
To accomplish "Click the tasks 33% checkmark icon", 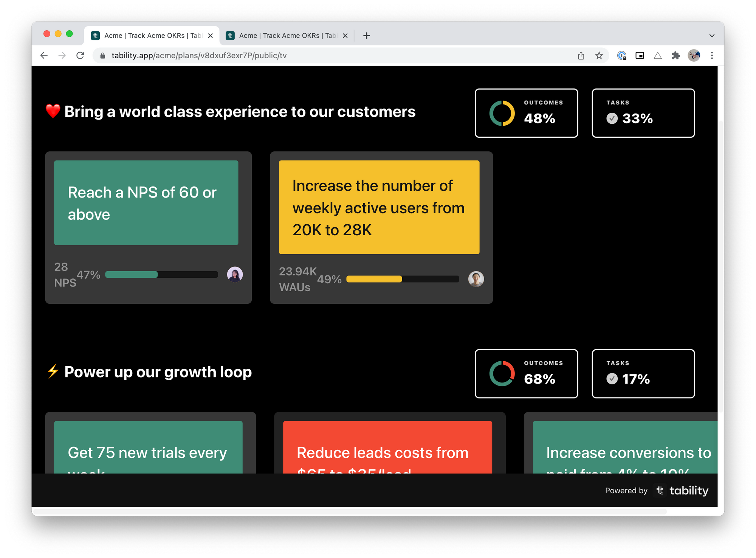I will point(612,118).
